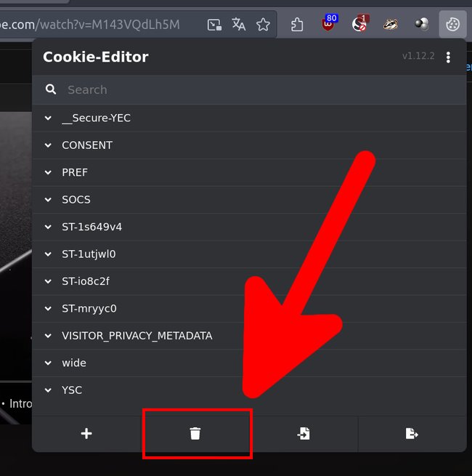Open the Privacy Badger extension icon
This screenshot has width=472, height=476.
tap(391, 24)
